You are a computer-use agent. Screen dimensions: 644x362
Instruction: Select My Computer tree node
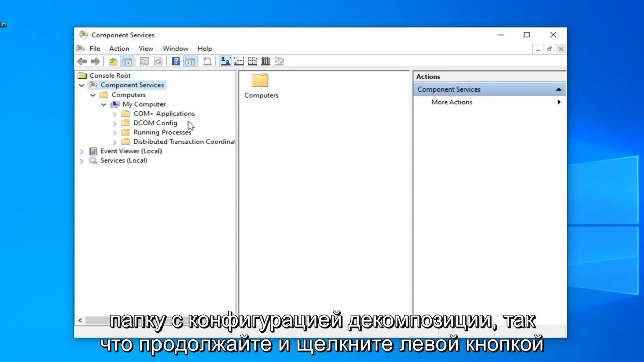(144, 104)
